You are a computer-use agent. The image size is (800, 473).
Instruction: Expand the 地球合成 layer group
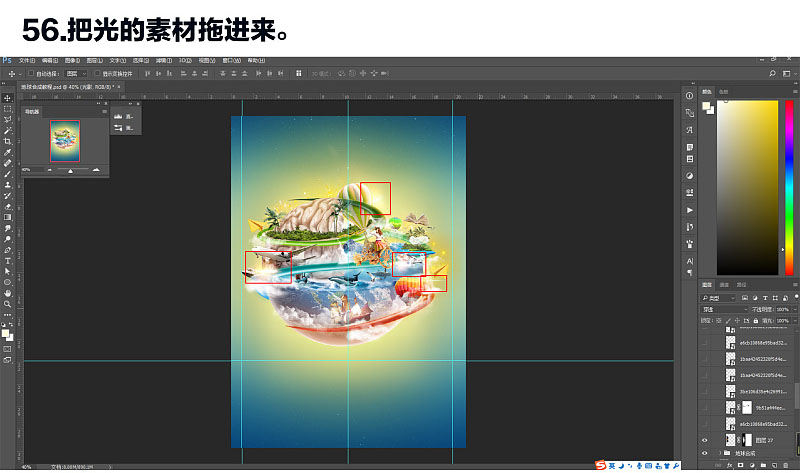click(x=720, y=453)
